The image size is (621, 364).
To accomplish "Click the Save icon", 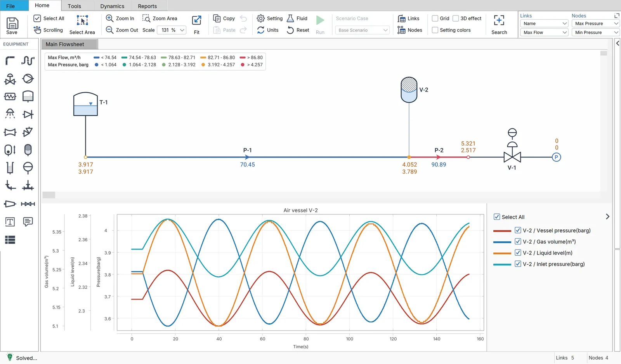I will point(12,23).
